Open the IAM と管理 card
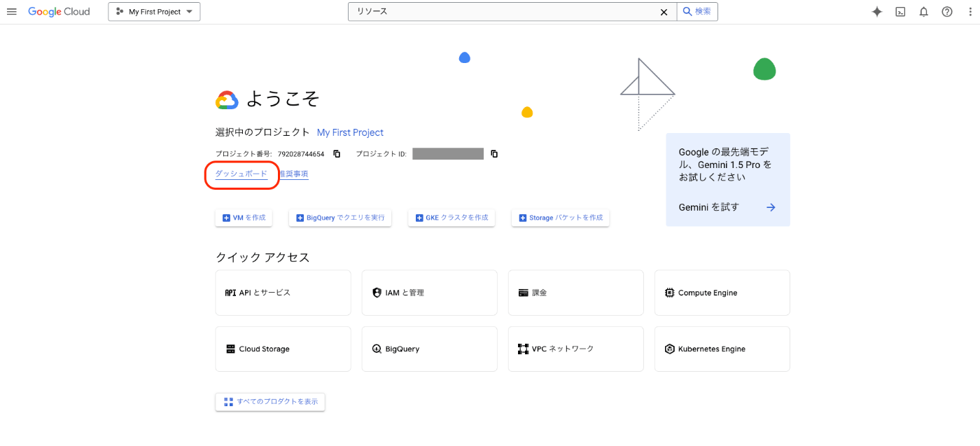The width and height of the screenshot is (980, 446). click(x=429, y=293)
